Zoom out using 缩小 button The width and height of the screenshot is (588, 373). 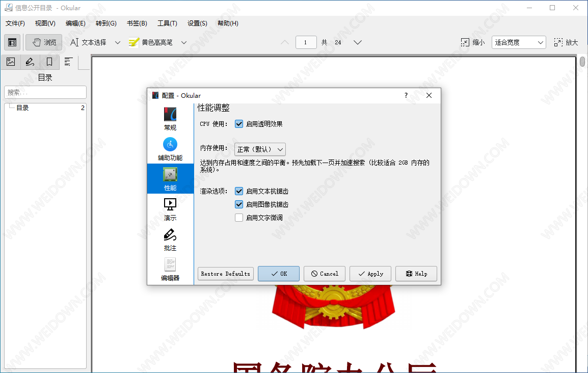pyautogui.click(x=473, y=42)
